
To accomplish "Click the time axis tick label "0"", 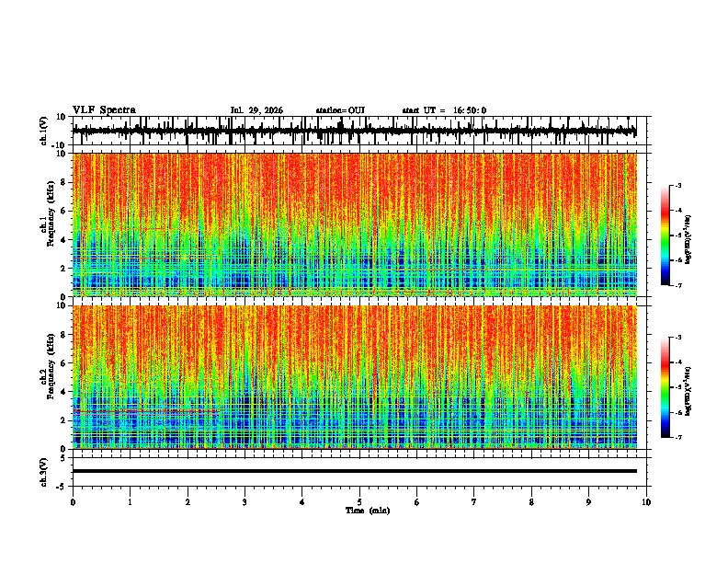I will pyautogui.click(x=73, y=502).
